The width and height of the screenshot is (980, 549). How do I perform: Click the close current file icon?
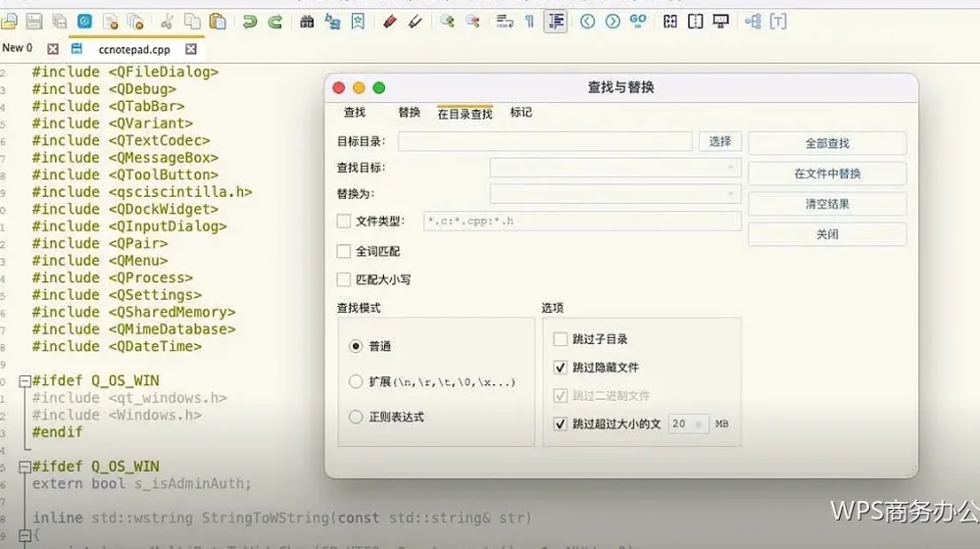coord(111,23)
